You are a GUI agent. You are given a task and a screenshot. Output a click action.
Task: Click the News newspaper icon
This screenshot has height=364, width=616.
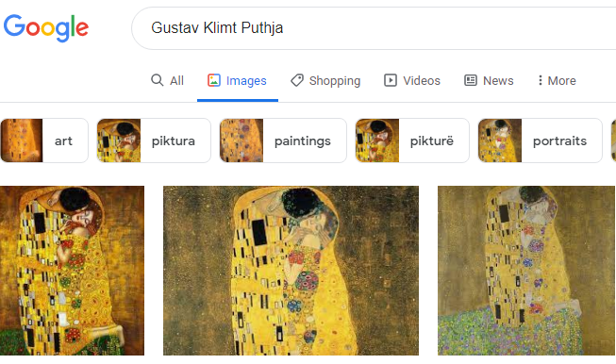click(x=471, y=80)
